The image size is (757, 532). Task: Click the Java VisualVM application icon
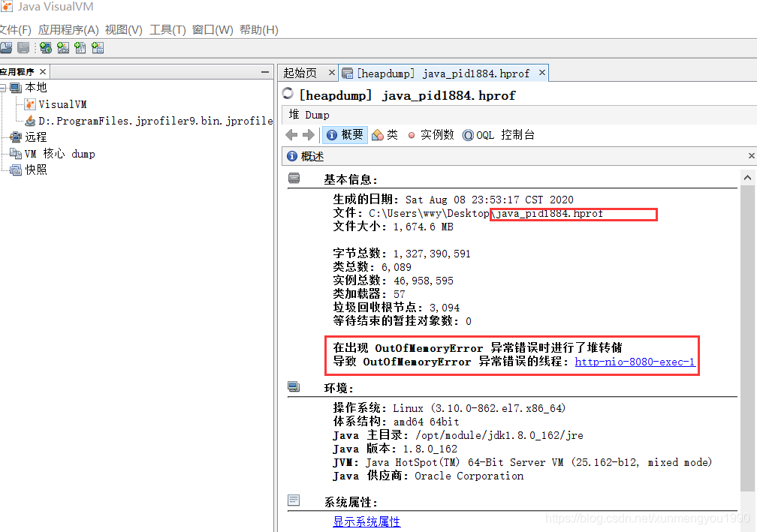[6, 6]
